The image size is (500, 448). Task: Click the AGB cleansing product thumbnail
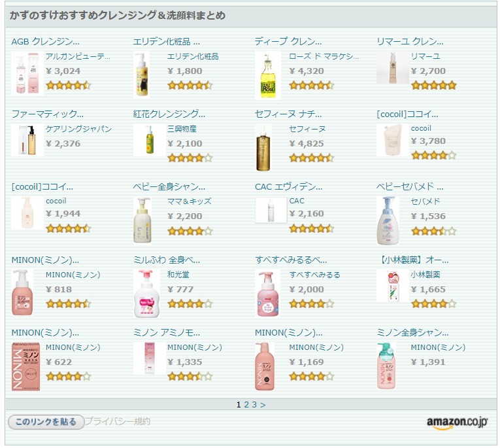[27, 73]
